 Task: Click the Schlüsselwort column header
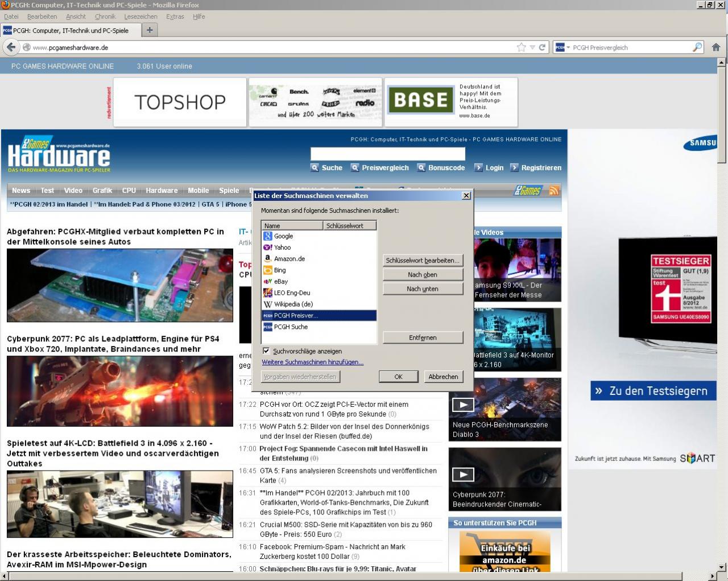(350, 226)
